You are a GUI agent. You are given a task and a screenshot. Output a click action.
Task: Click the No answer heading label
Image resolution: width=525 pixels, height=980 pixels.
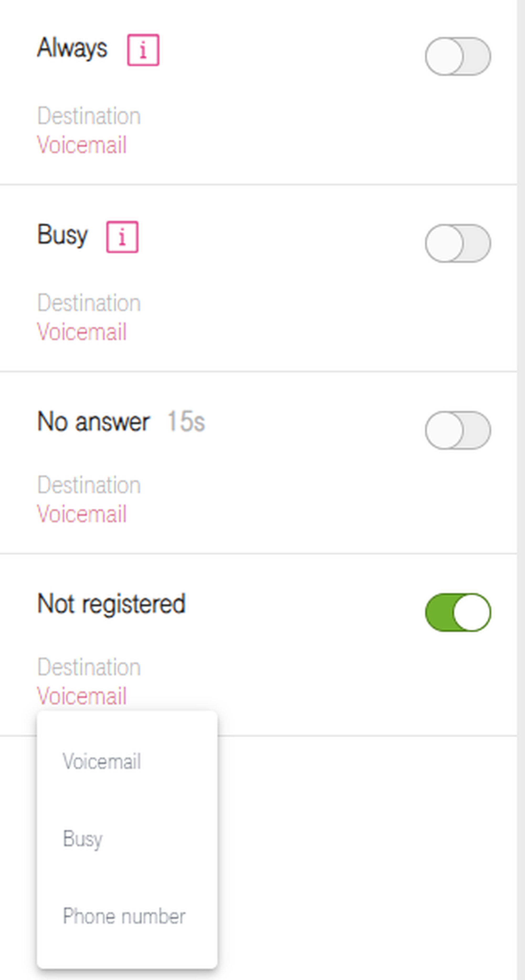coord(93,422)
